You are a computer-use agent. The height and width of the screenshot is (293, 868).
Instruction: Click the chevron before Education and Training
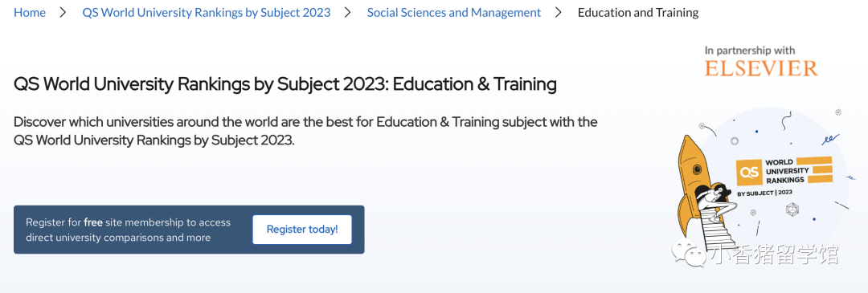[559, 12]
